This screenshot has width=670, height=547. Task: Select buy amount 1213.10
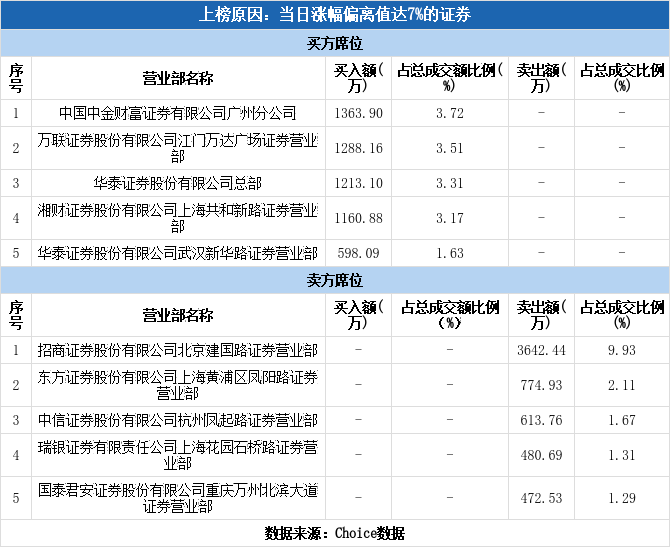click(359, 183)
